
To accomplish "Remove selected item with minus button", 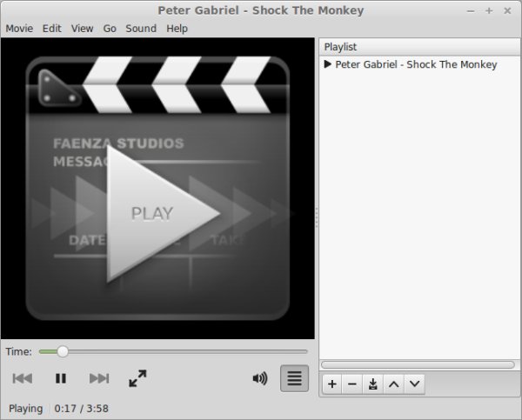I will click(x=352, y=384).
